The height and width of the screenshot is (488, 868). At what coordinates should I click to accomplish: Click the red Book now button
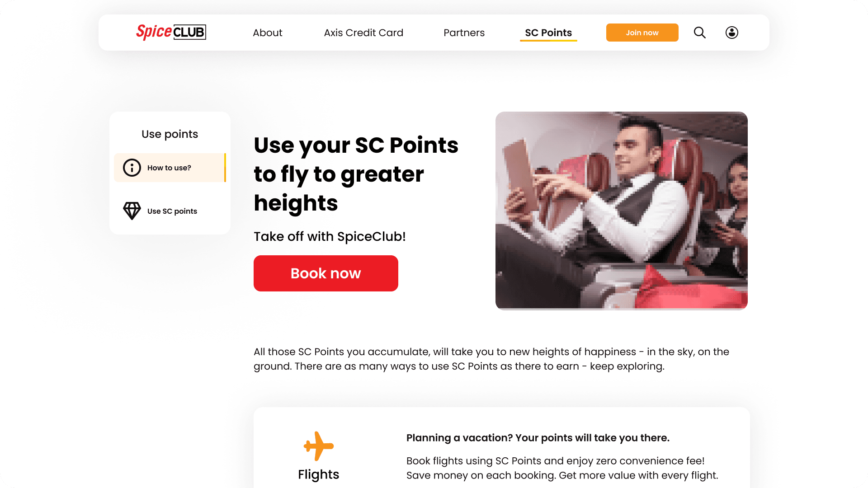point(326,273)
